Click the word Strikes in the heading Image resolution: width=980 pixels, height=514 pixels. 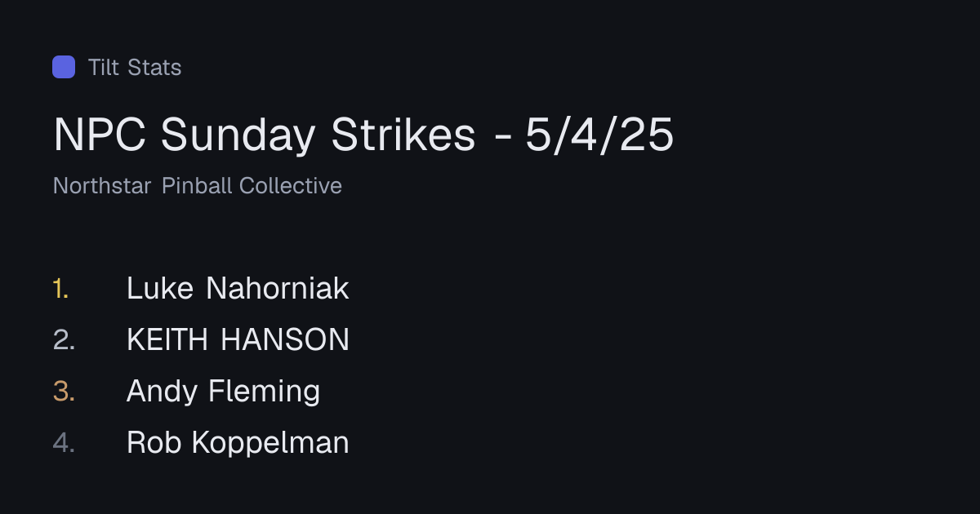(x=403, y=135)
